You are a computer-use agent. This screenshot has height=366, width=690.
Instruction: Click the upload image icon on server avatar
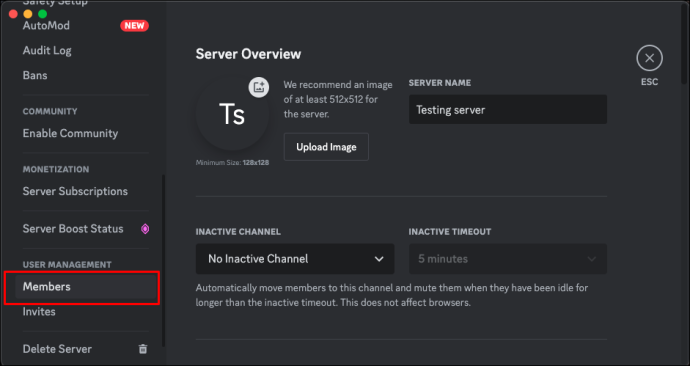259,87
